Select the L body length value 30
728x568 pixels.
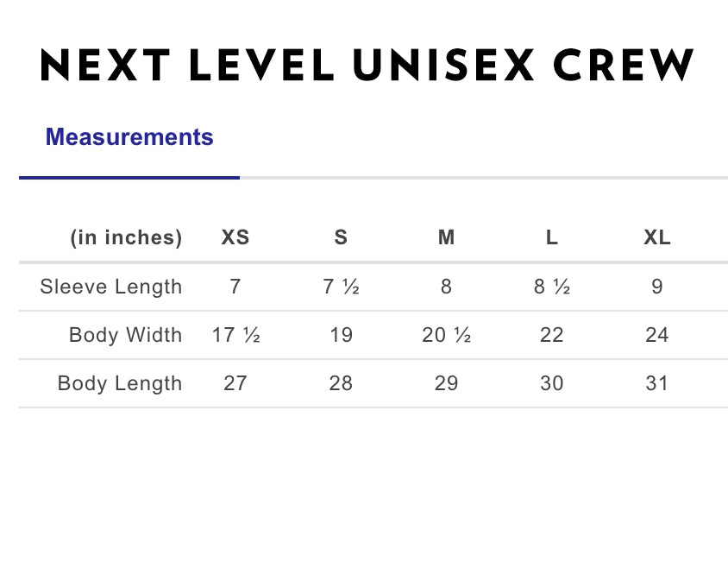point(552,383)
